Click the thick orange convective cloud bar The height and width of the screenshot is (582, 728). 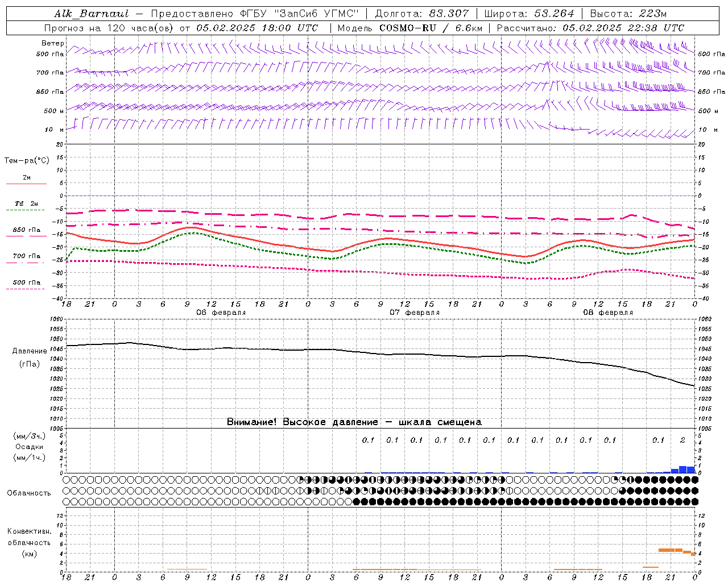tap(671, 550)
